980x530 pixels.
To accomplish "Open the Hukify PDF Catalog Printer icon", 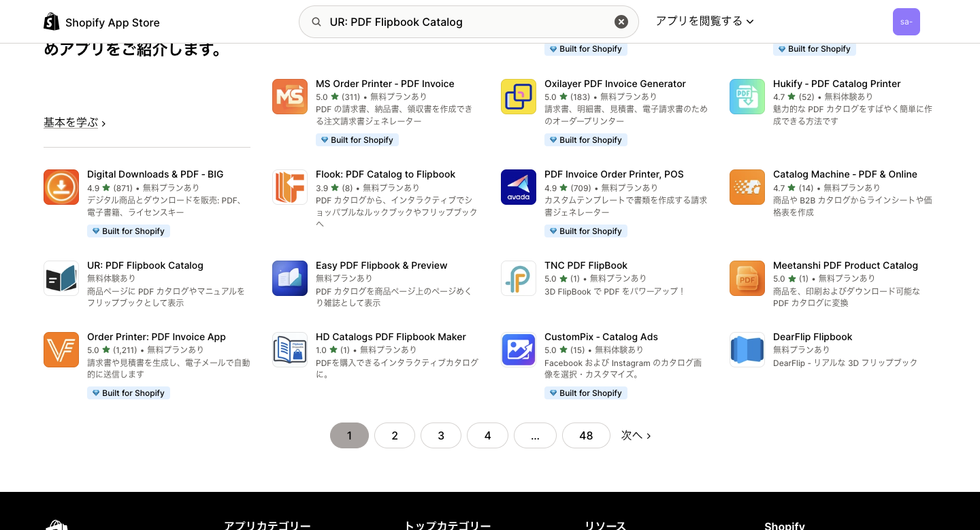I will pyautogui.click(x=747, y=97).
